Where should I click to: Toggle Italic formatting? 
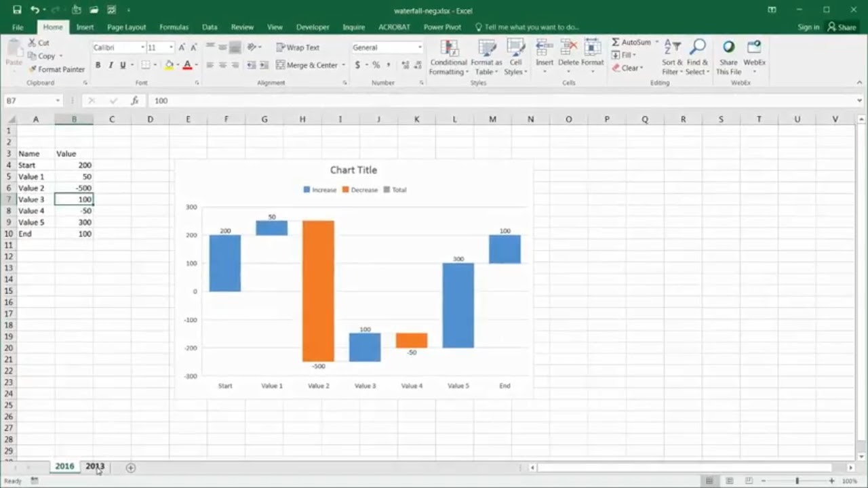point(111,65)
